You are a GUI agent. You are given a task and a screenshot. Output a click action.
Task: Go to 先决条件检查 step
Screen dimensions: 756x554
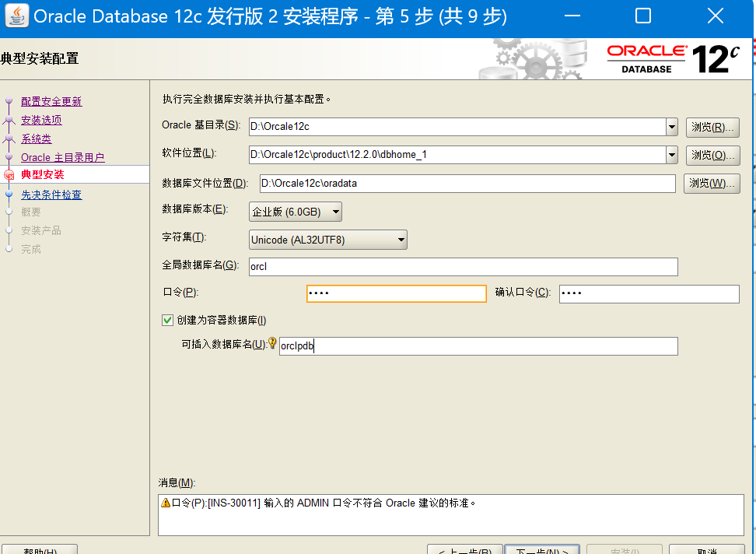51,195
